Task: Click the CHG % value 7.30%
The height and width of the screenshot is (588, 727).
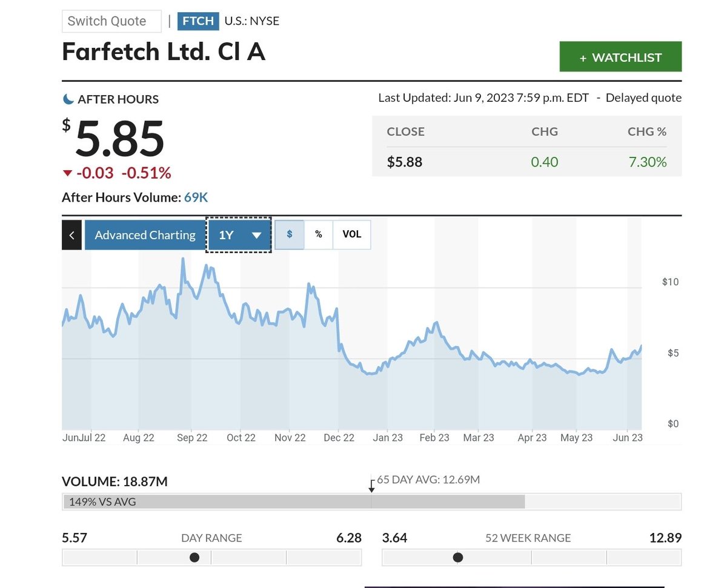Action: tap(648, 162)
